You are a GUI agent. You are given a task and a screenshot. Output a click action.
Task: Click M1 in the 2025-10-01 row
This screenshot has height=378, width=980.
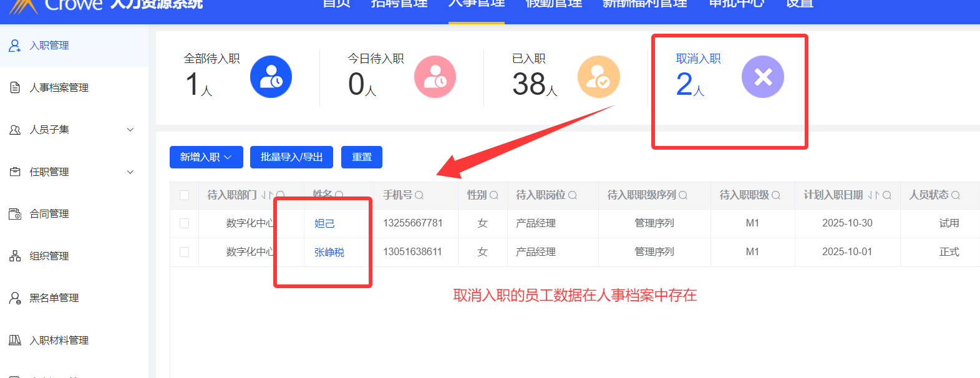tap(752, 252)
